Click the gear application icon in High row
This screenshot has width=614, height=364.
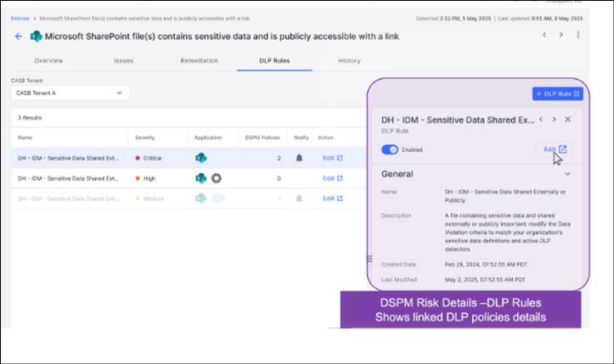click(x=217, y=178)
